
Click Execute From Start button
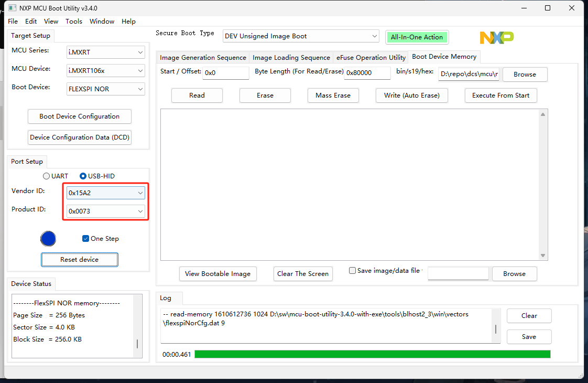(500, 95)
